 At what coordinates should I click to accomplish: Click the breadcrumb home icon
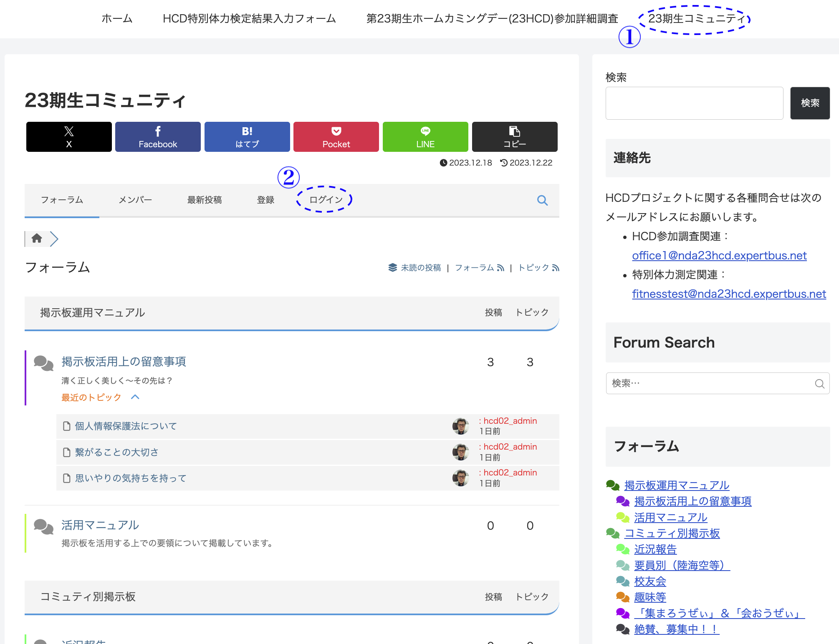pos(37,238)
